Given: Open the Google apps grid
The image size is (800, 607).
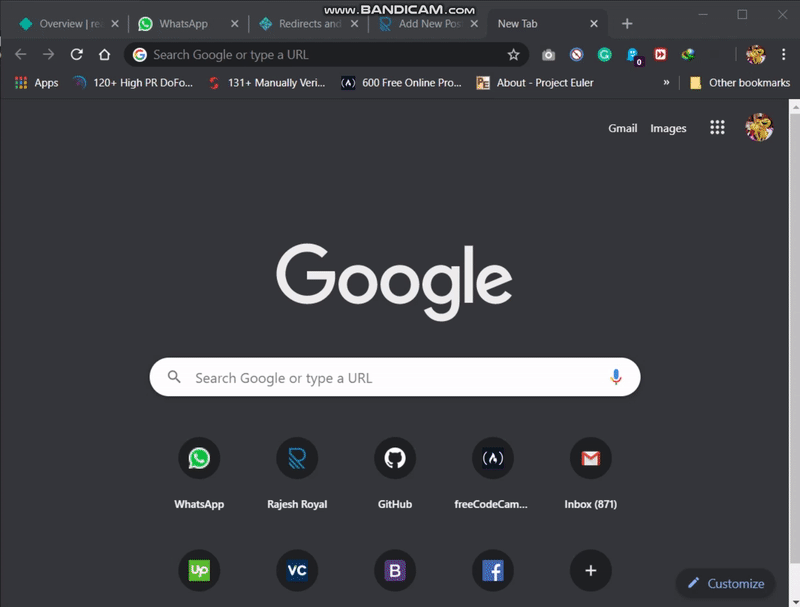Looking at the screenshot, I should (x=717, y=128).
